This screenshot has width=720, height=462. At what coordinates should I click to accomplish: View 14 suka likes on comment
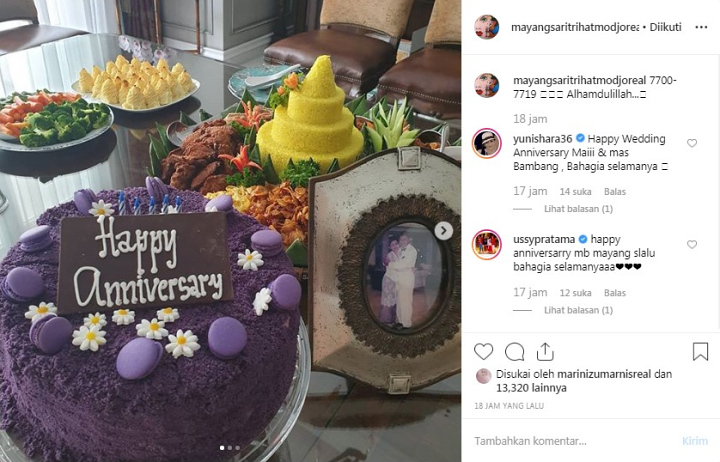(575, 192)
